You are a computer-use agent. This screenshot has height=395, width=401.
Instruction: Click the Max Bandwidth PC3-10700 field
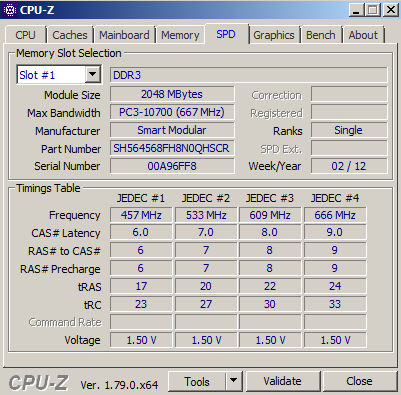point(172,112)
